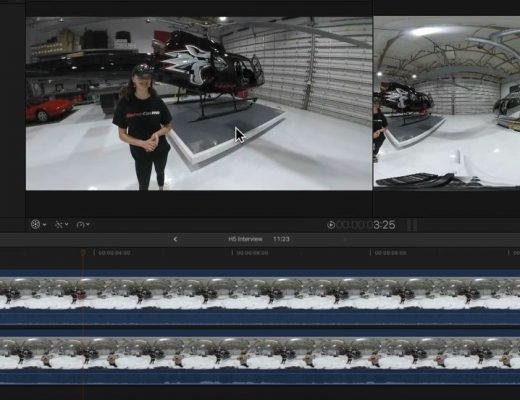Click the audio waveform of the upper clip
The image size is (520, 400).
click(x=260, y=317)
